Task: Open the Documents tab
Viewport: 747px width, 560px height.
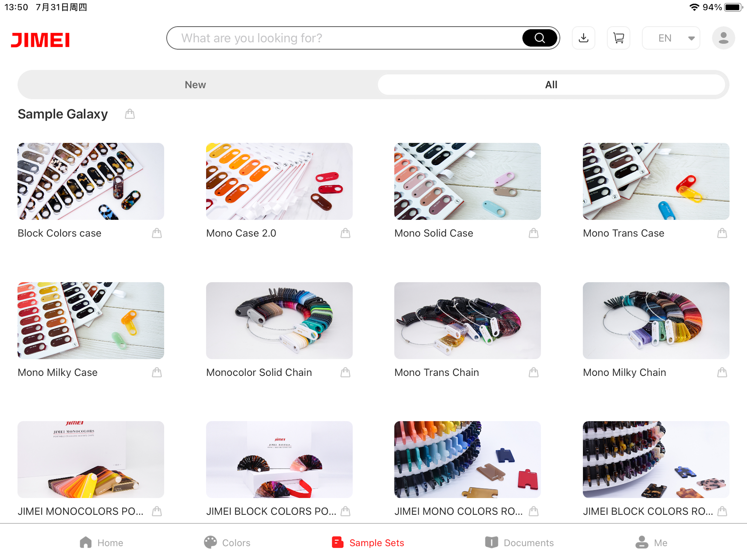Action: click(x=519, y=542)
